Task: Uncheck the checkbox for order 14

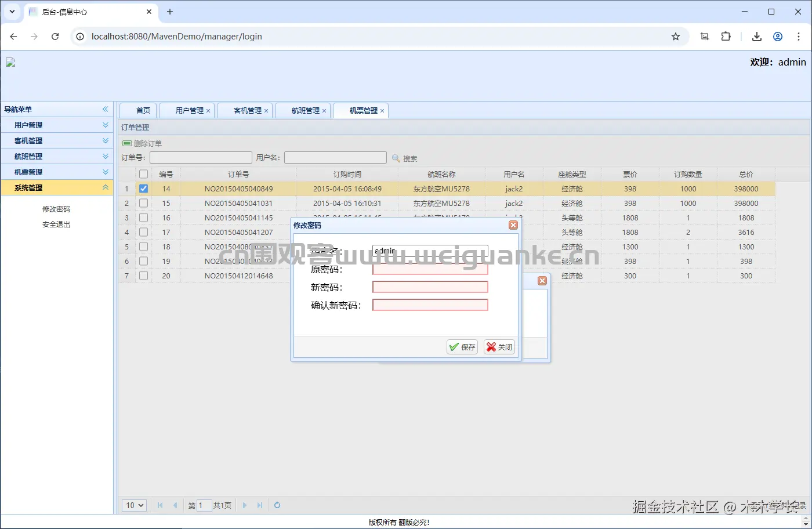Action: tap(143, 189)
